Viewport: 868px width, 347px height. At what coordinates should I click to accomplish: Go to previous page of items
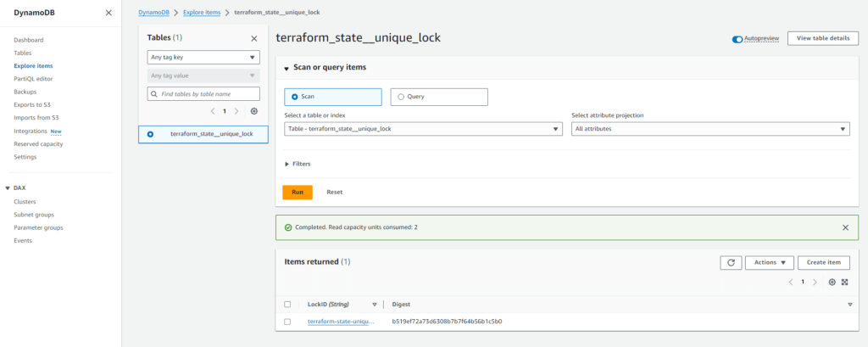(791, 283)
